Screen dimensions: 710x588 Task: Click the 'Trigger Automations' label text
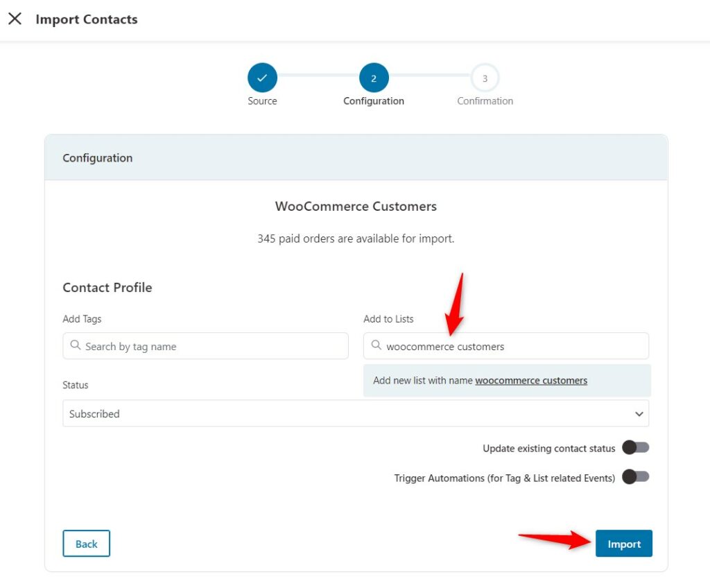[505, 478]
